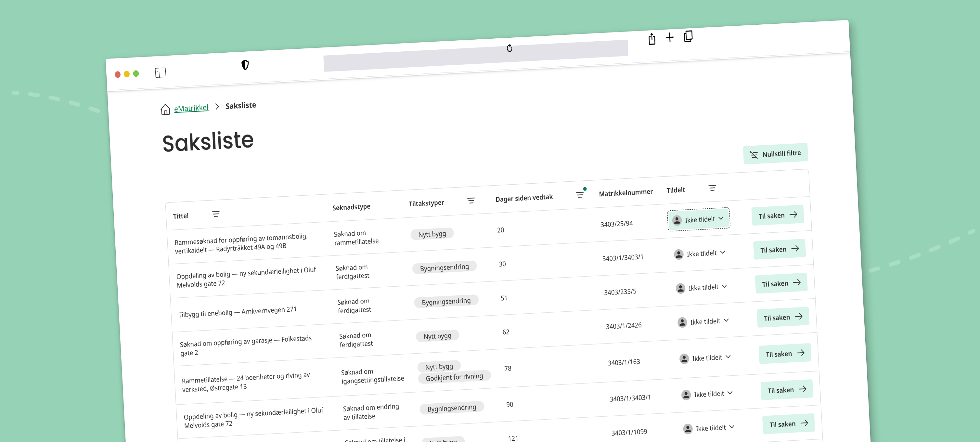980x442 pixels.
Task: Open the Tildelt column filter icon
Action: (712, 188)
